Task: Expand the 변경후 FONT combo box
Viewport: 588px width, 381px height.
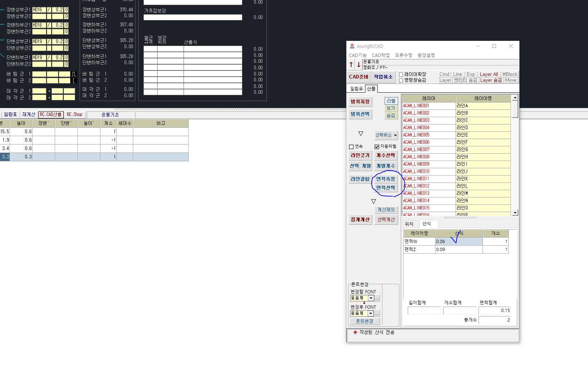Action: 371,313
